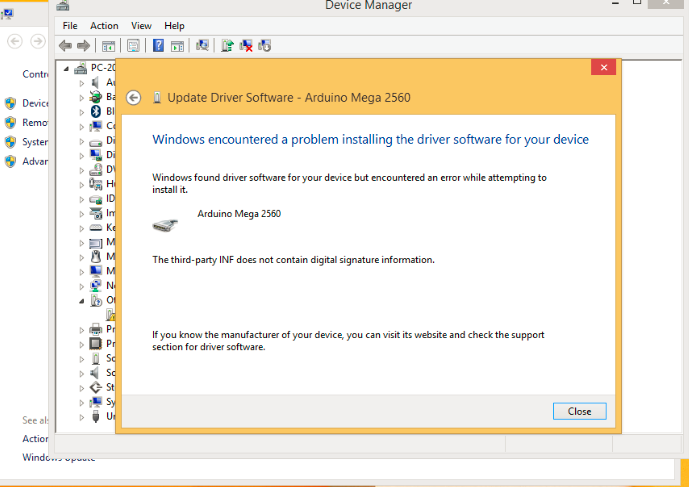Click the forward button in the System window
Viewport: 689px width, 487px height.
(38, 42)
